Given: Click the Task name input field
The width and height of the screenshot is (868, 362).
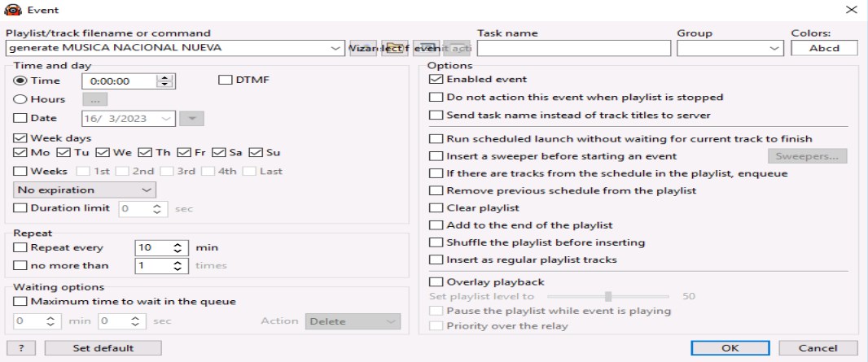Looking at the screenshot, I should click(574, 49).
